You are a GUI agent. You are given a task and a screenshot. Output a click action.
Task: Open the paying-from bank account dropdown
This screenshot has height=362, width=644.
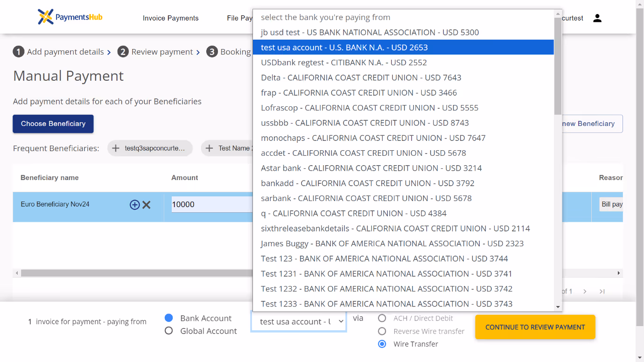299,321
